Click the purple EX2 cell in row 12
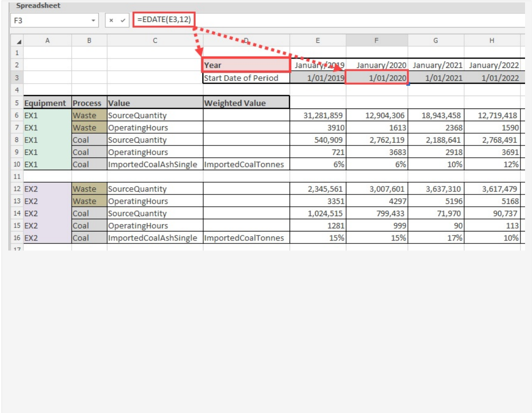The width and height of the screenshot is (532, 413). pos(47,189)
